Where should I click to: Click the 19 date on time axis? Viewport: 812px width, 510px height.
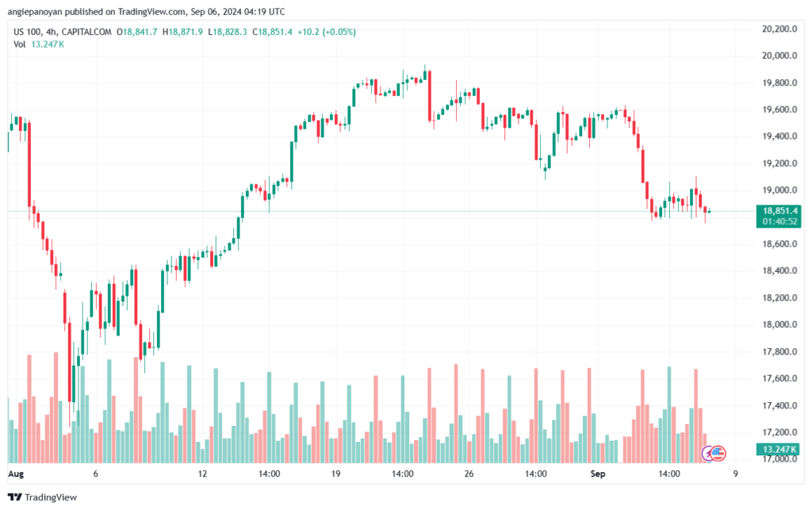(335, 474)
